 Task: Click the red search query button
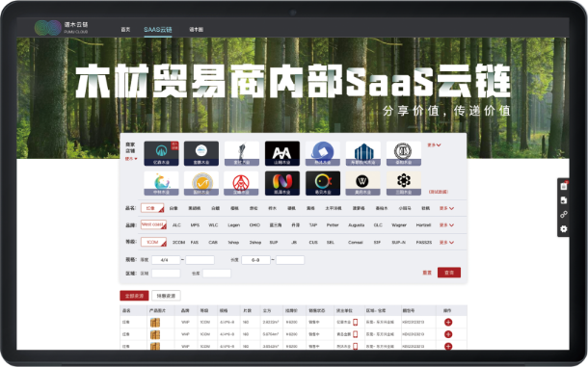point(449,273)
